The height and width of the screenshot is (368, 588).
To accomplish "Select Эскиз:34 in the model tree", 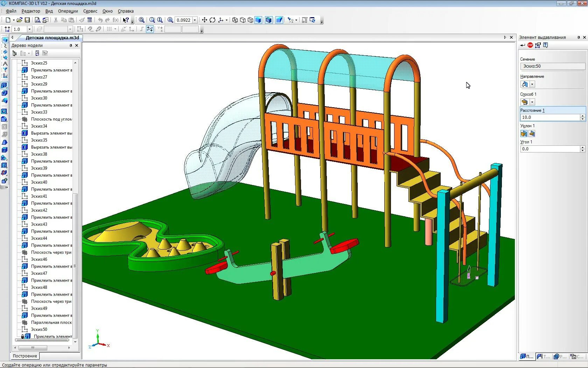I will coord(39,126).
